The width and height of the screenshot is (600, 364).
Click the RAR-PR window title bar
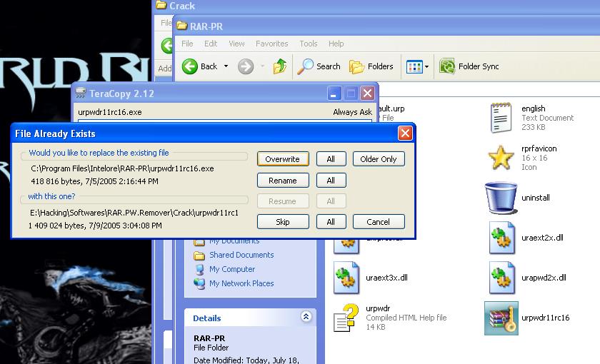pyautogui.click(x=386, y=26)
